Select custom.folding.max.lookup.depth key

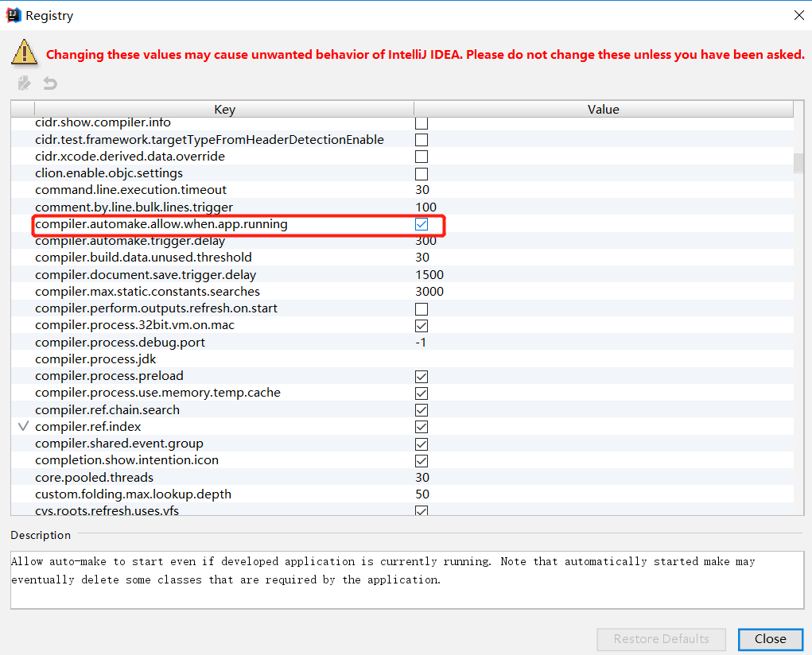coord(133,494)
